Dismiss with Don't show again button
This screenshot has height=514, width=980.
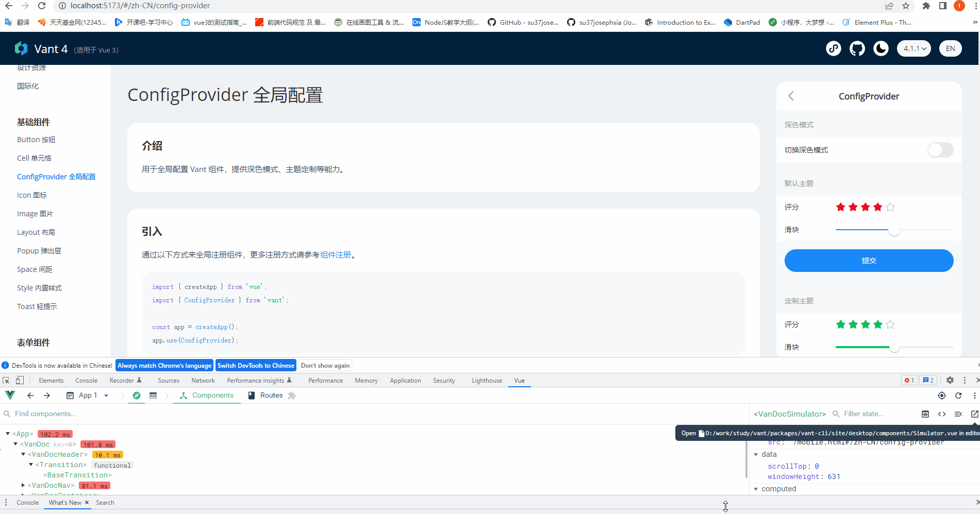[325, 365]
